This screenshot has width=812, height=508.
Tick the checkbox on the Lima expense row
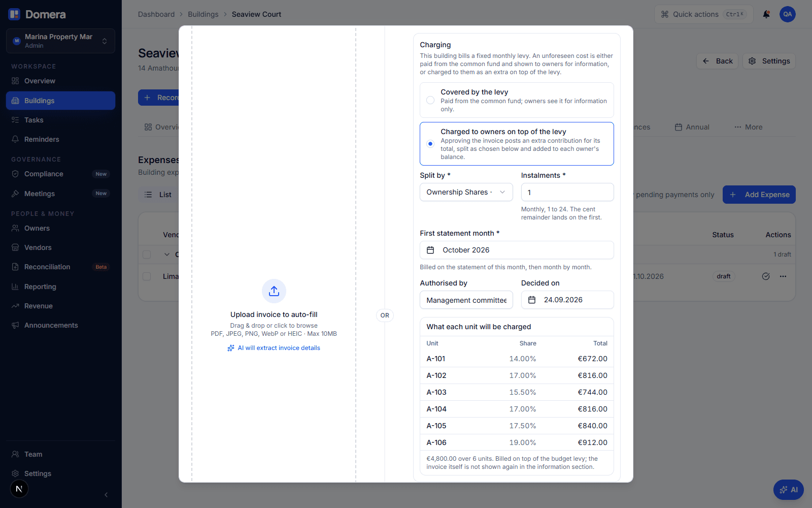point(147,276)
